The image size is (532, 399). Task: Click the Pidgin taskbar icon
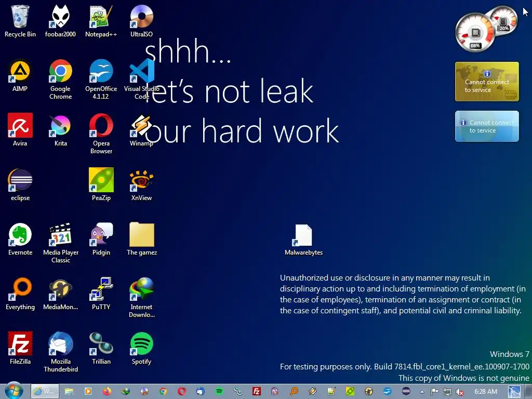point(275,391)
